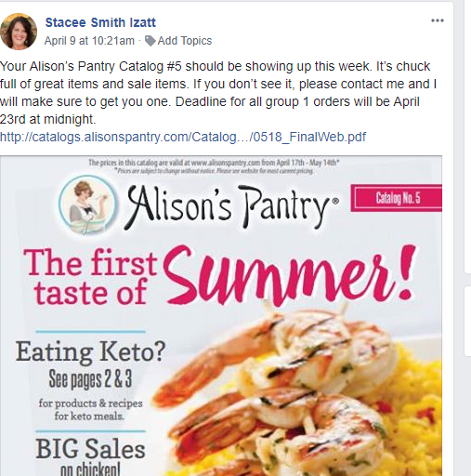The image size is (471, 476).
Task: Click the Alison's Pantry round logo illustration
Action: [x=88, y=205]
